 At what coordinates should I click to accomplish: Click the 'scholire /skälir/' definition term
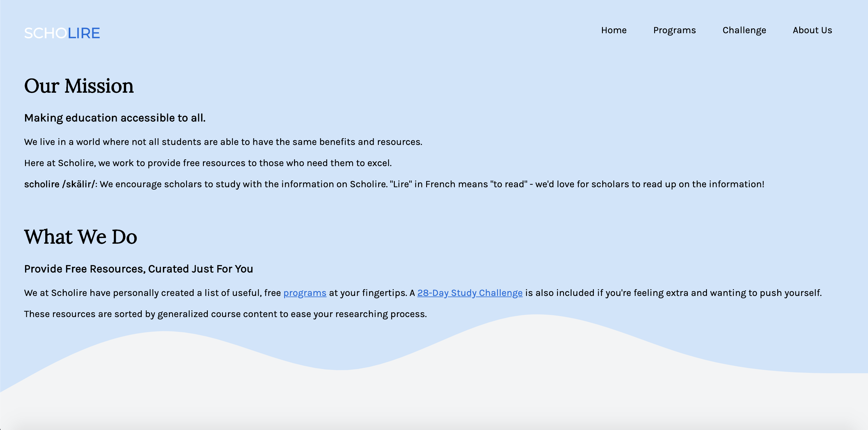60,184
